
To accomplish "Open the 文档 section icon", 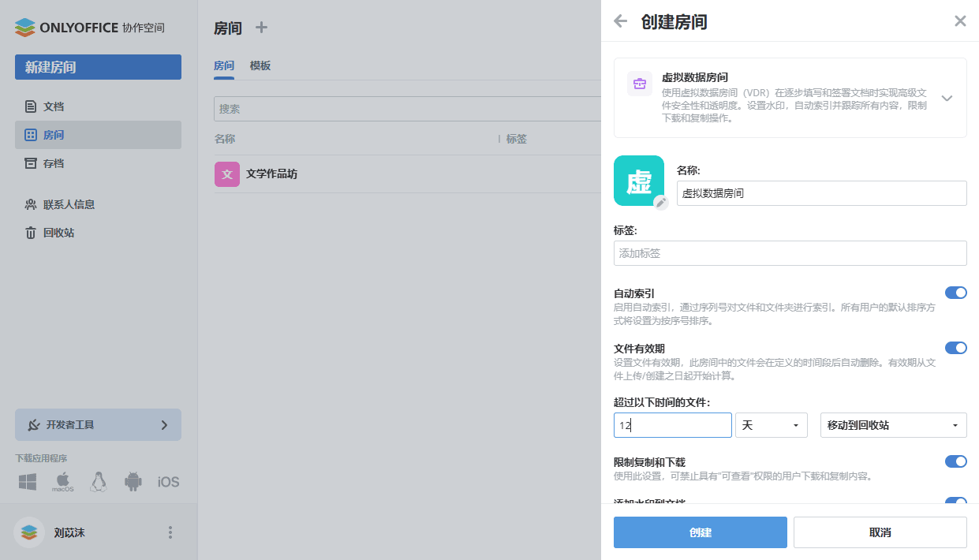I will pos(31,106).
